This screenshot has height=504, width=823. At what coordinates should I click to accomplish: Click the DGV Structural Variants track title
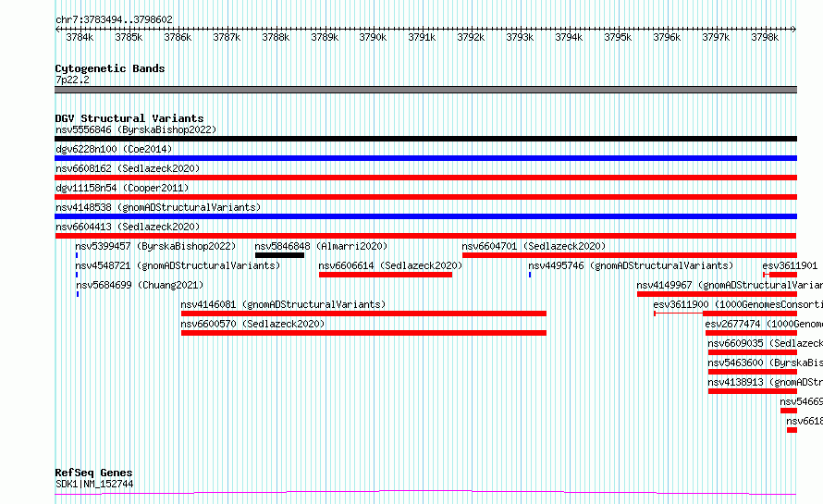click(x=129, y=118)
